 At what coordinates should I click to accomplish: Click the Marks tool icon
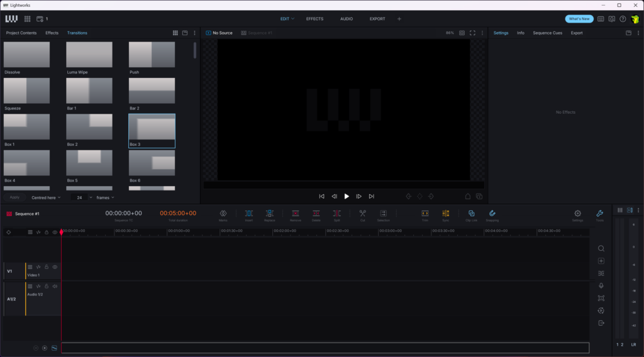[x=223, y=213]
